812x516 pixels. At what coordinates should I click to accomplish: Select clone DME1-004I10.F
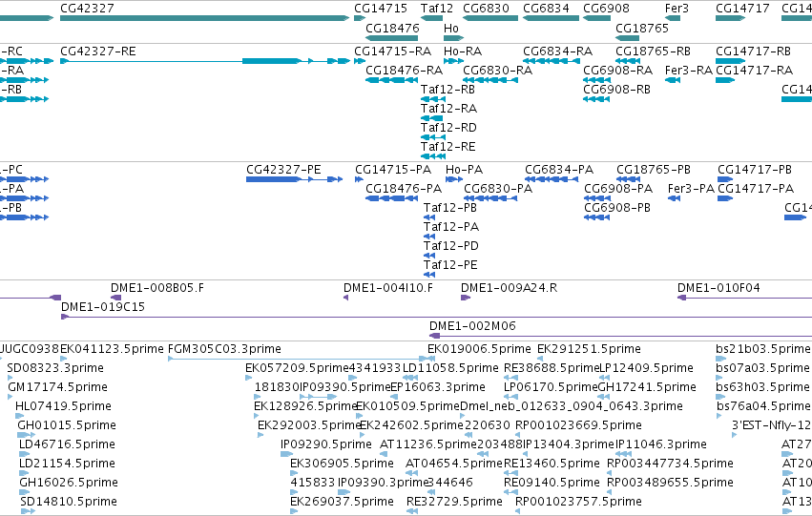coord(388,288)
